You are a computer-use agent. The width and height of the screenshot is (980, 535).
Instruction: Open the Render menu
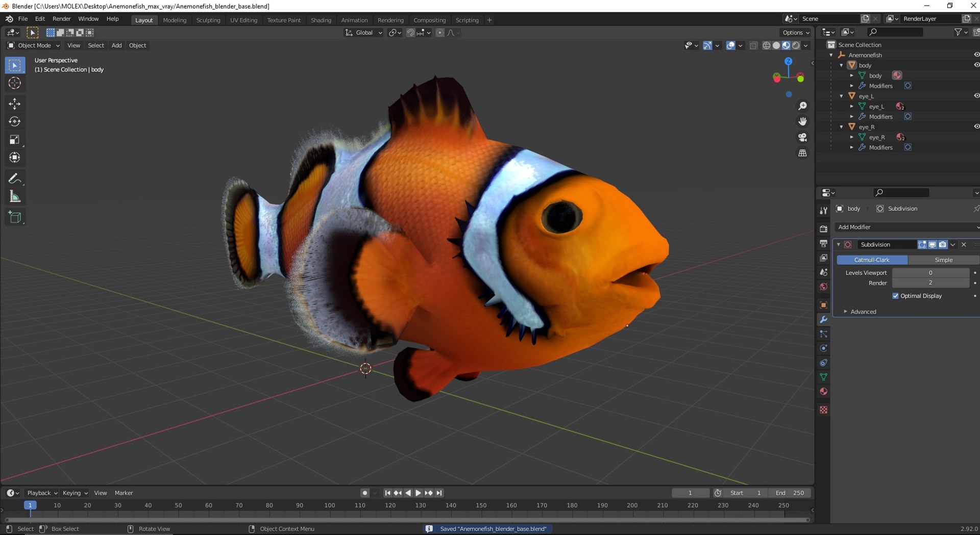point(62,19)
